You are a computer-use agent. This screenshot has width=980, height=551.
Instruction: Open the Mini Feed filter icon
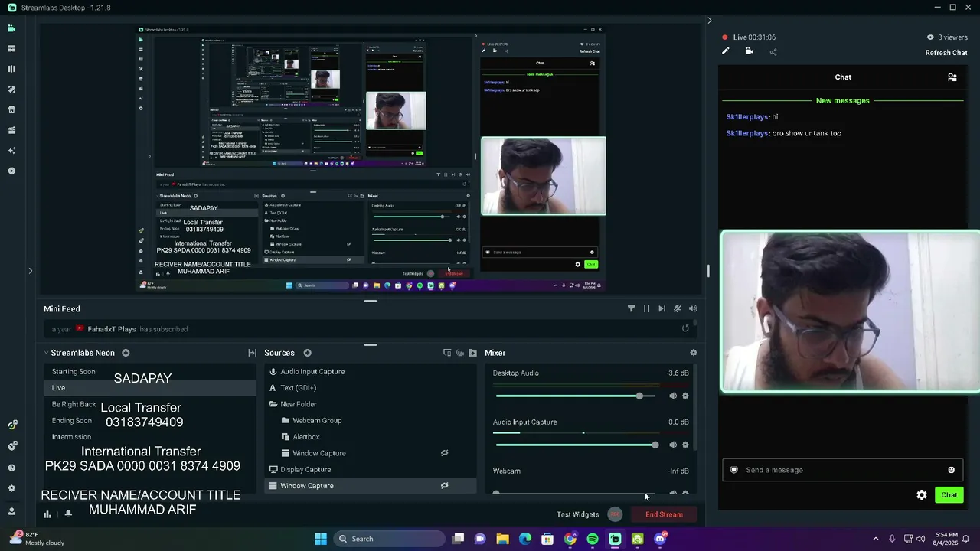(x=631, y=308)
